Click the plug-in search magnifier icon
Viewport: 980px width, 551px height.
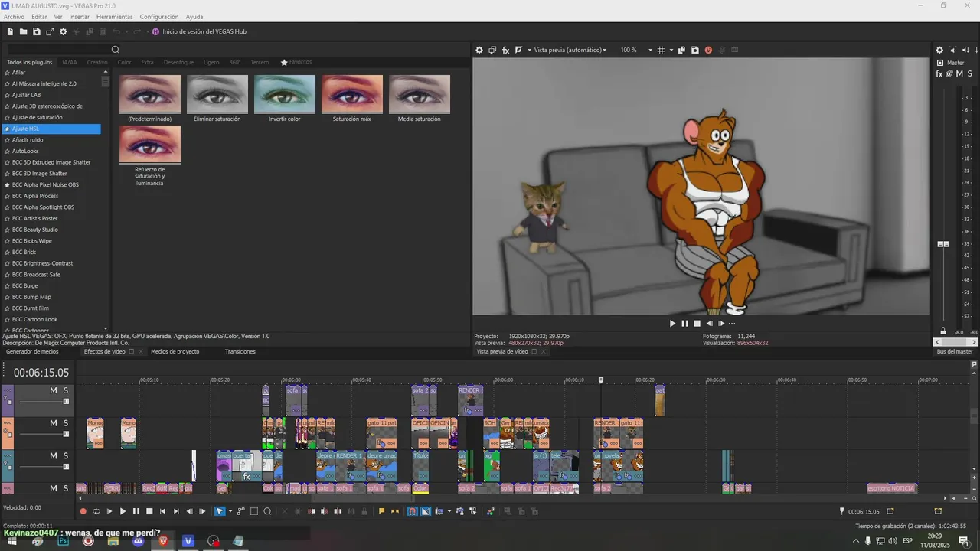click(x=116, y=50)
